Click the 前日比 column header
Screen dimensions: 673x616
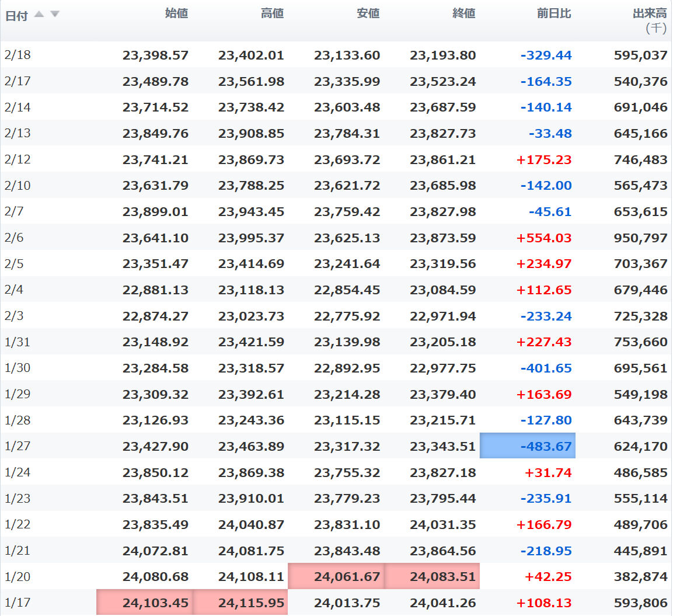click(553, 13)
